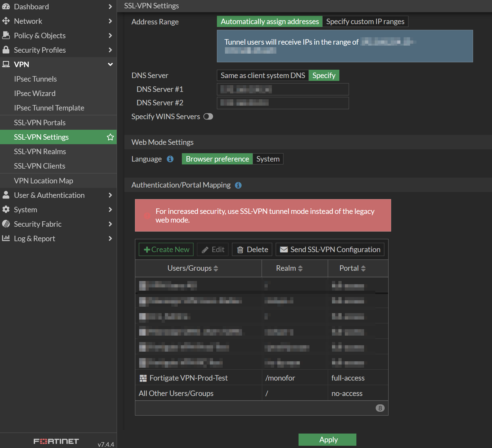
Task: Click the Fortinet logo in sidebar footer
Action: pos(56,441)
